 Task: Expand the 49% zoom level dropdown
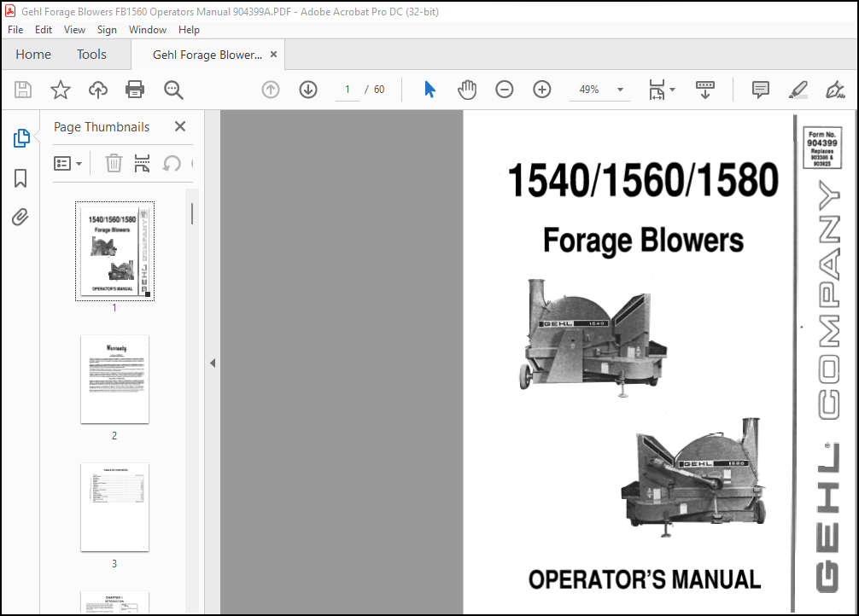click(x=620, y=90)
